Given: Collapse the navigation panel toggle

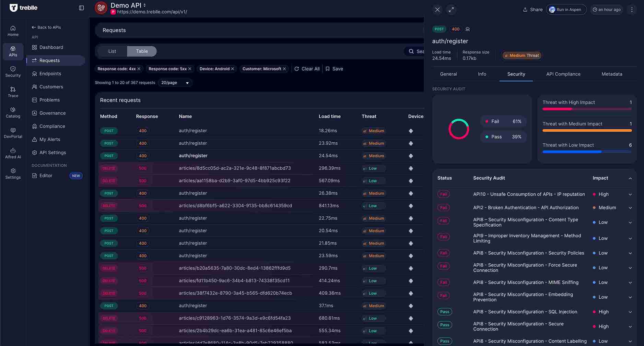Looking at the screenshot, I should pyautogui.click(x=81, y=8).
